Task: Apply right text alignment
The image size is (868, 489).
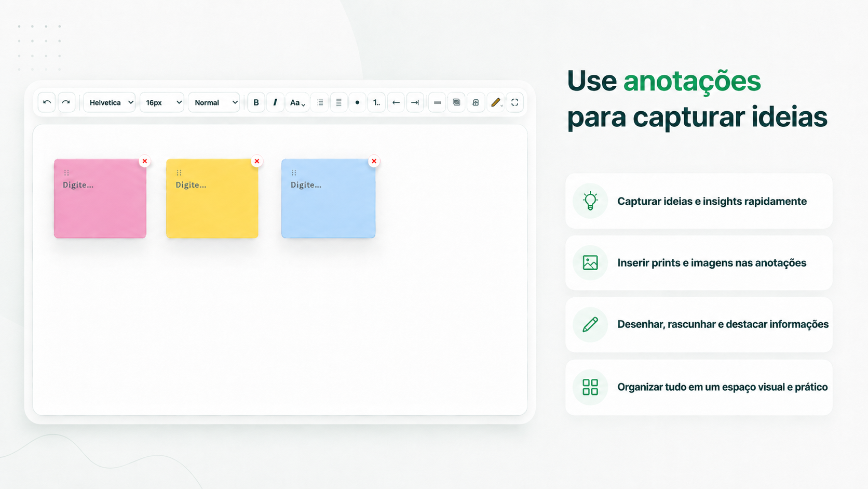Action: [x=320, y=102]
